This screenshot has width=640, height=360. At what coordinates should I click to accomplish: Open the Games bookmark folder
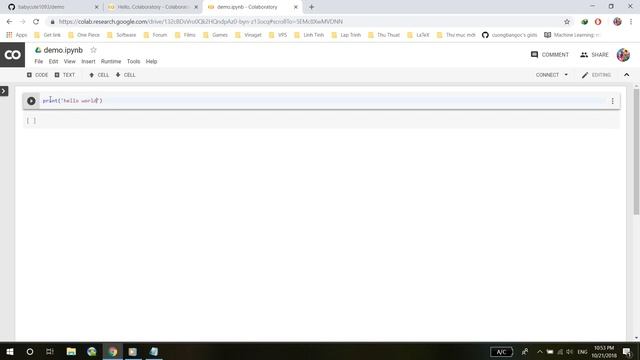pos(216,35)
